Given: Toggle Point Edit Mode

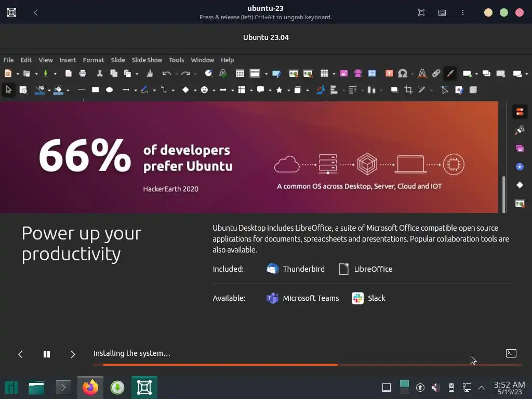Looking at the screenshot, I should point(444,90).
